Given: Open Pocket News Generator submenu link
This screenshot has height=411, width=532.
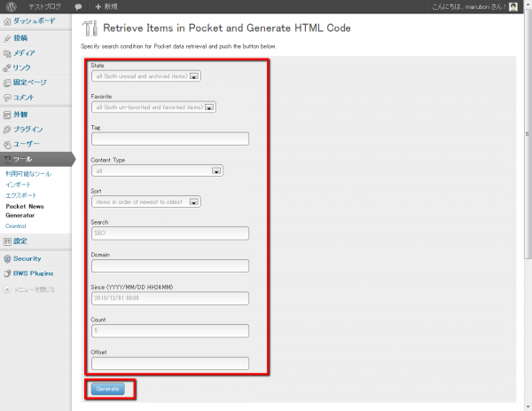Looking at the screenshot, I should point(25,210).
